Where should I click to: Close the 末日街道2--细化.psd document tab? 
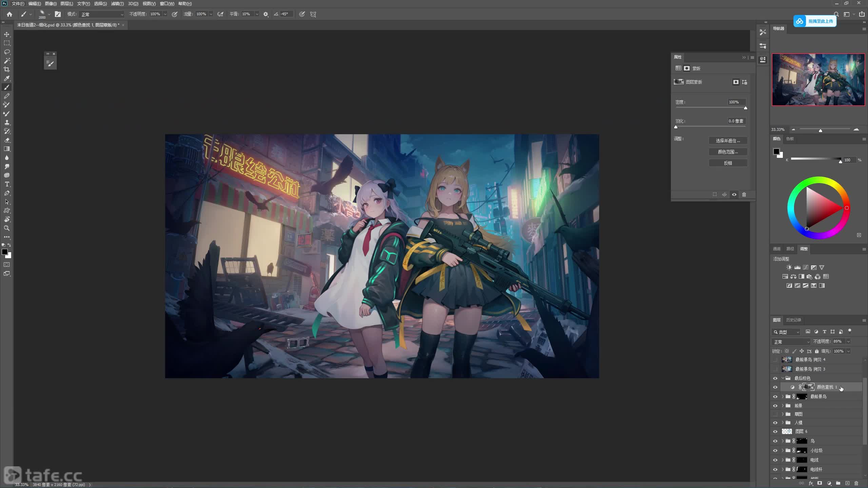click(x=123, y=25)
